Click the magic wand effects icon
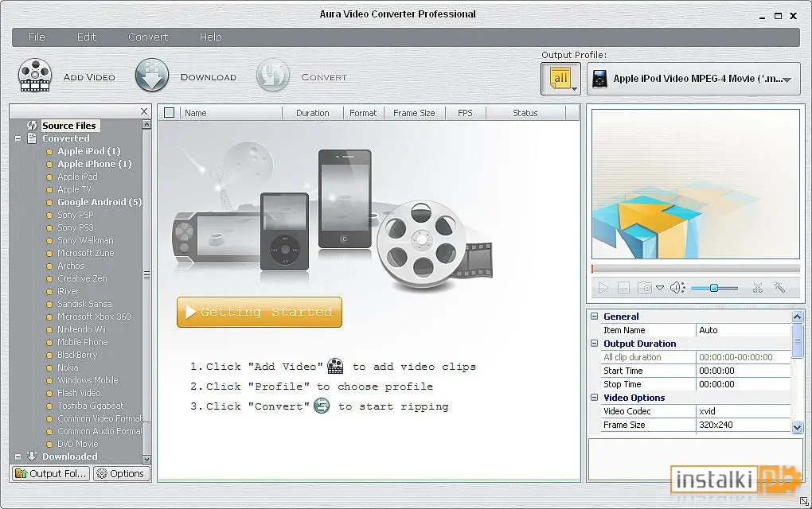The height and width of the screenshot is (509, 812). (779, 287)
